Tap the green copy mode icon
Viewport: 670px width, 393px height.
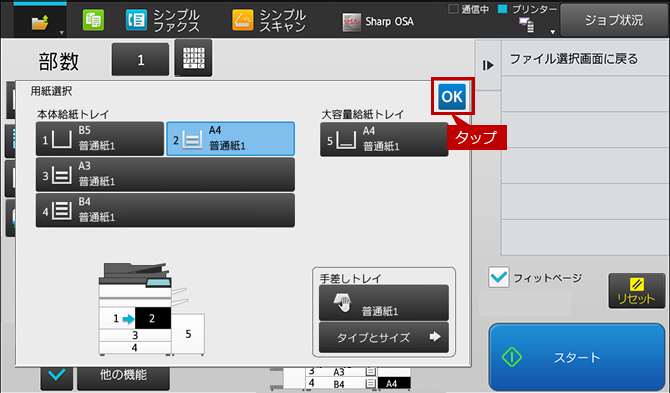click(93, 20)
